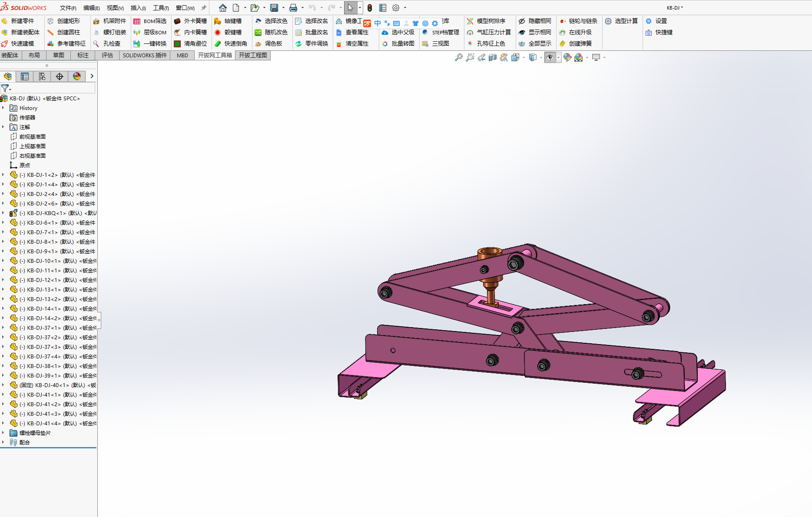The height and width of the screenshot is (517, 812).
Task: Click the 批量改名 batch rename tool
Action: pyautogui.click(x=312, y=32)
